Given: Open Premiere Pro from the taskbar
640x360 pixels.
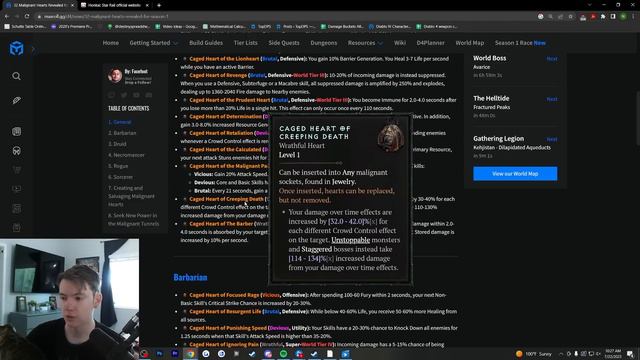Looking at the screenshot, I should click(175, 353).
